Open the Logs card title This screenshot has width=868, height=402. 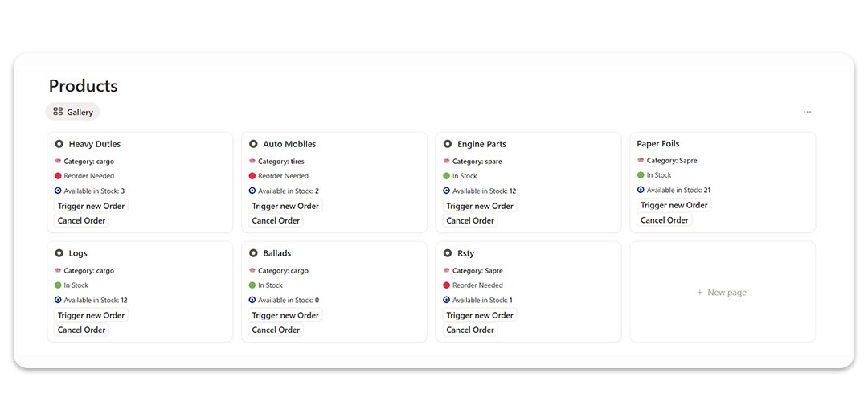(78, 253)
